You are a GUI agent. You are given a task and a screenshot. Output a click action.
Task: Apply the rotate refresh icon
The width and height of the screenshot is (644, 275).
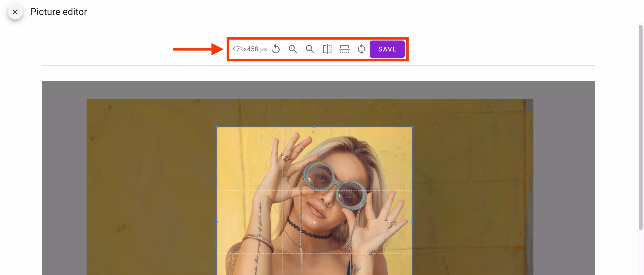pyautogui.click(x=361, y=49)
